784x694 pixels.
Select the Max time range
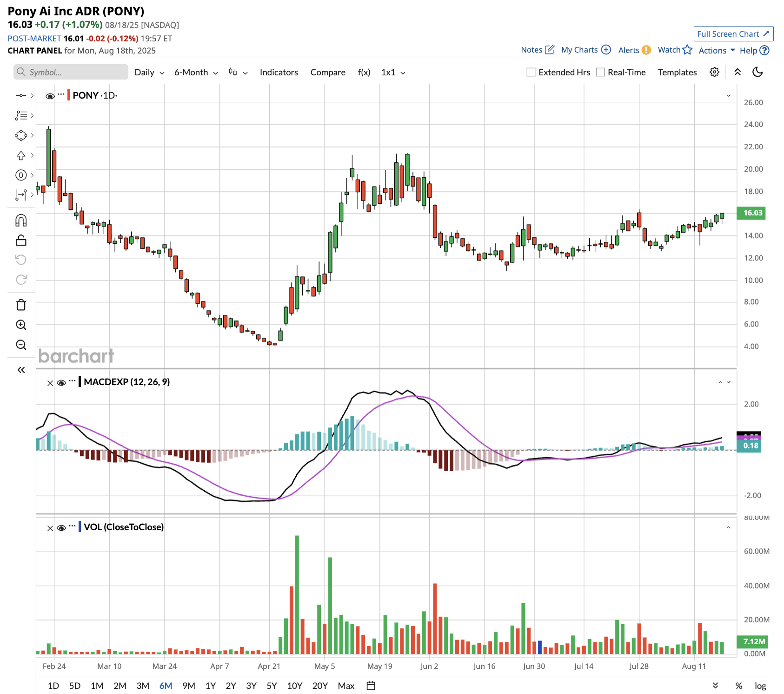[x=346, y=686]
